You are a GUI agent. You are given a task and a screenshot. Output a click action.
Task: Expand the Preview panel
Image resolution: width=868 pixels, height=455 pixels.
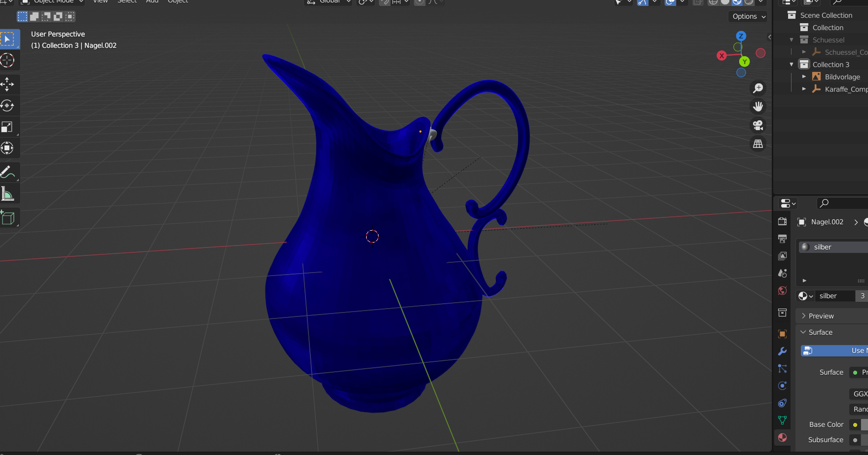[x=832, y=316]
